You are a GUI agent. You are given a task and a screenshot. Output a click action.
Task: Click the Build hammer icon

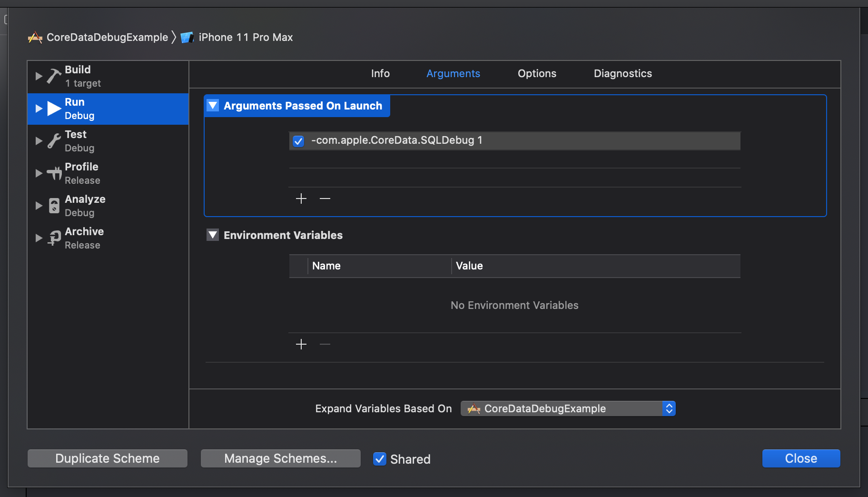coord(54,76)
